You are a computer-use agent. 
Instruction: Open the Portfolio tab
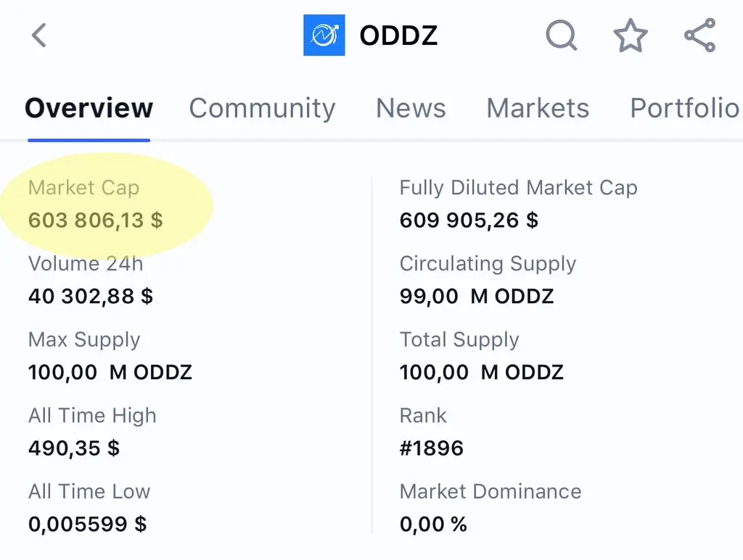tap(685, 108)
